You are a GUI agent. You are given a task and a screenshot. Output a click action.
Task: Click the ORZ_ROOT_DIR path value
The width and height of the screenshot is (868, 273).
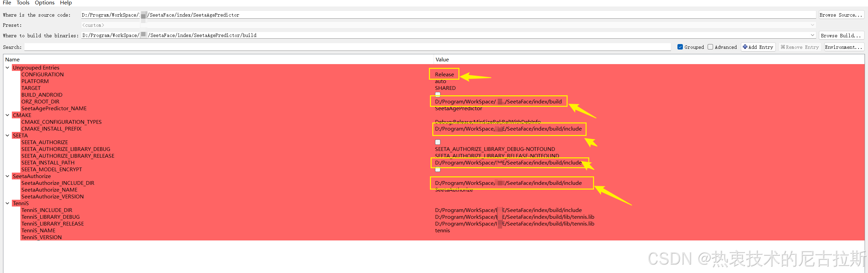coord(498,101)
